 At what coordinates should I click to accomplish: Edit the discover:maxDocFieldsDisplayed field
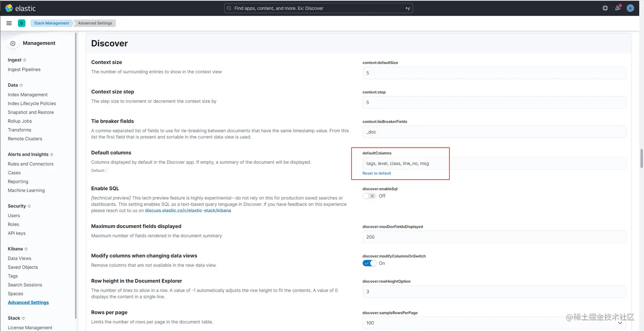[494, 237]
